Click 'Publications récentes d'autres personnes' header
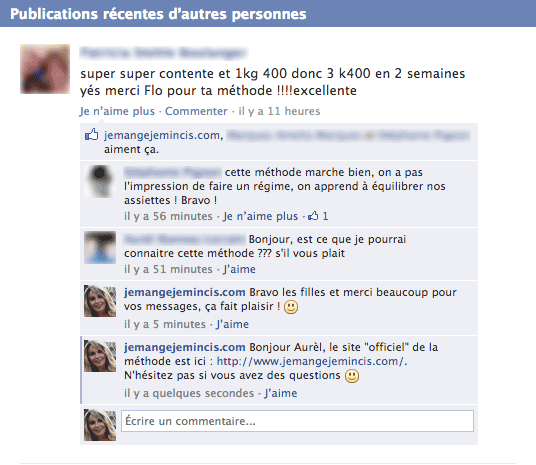This screenshot has width=536, height=465. (158, 14)
